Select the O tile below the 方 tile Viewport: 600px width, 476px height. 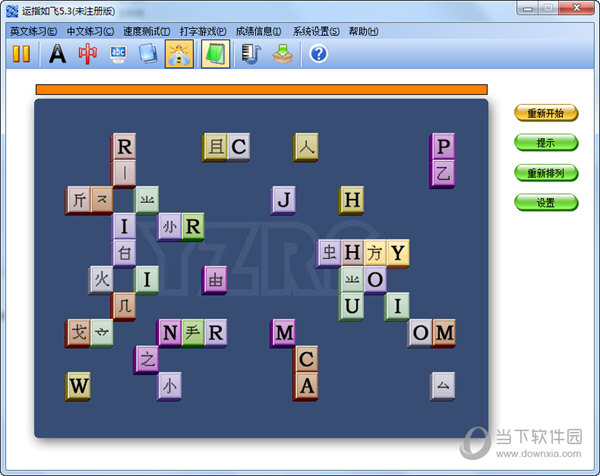375,280
